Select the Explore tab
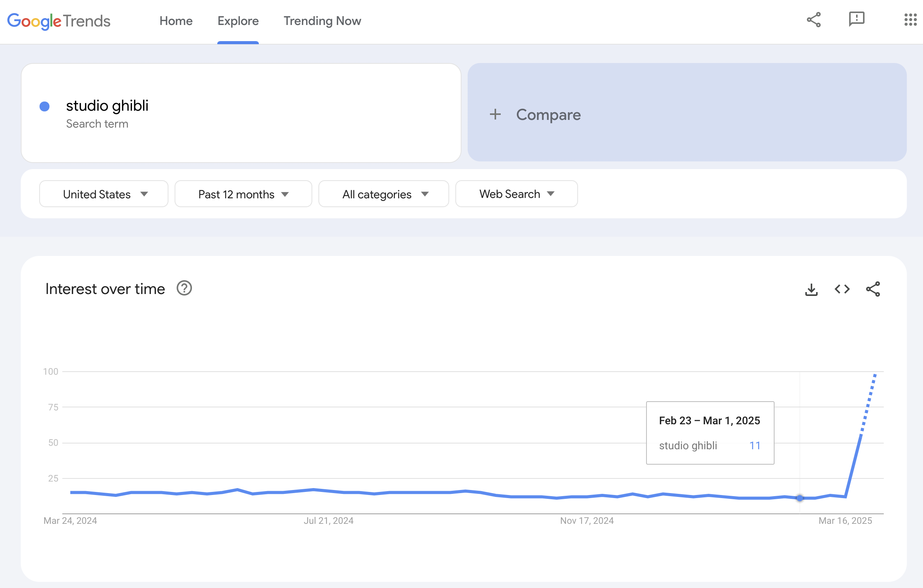This screenshot has width=923, height=588. coord(238,21)
